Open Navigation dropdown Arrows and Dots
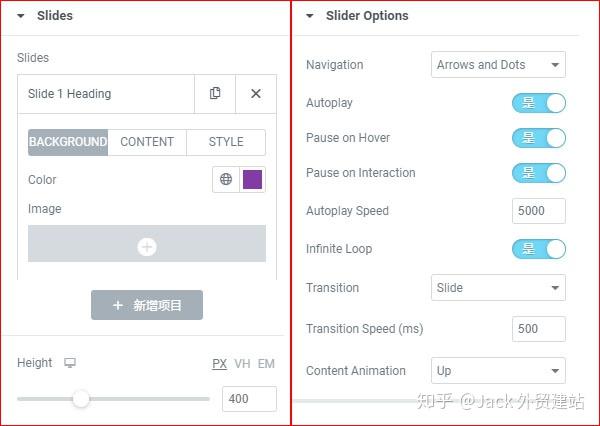600x426 pixels. [498, 65]
